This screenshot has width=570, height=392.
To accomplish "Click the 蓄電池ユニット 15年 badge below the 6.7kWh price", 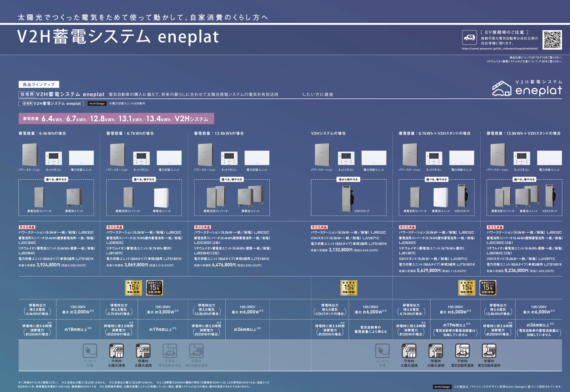I will pos(155,288).
